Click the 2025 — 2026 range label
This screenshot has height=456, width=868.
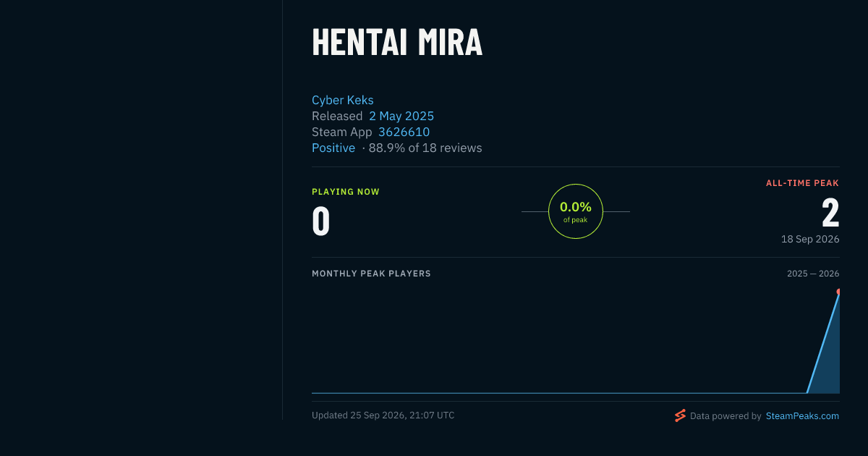tap(813, 274)
